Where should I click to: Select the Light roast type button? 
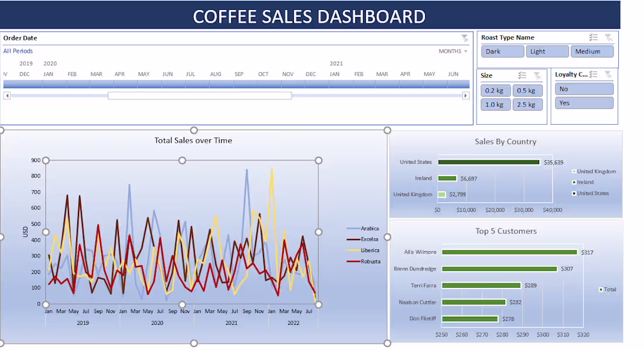547,51
